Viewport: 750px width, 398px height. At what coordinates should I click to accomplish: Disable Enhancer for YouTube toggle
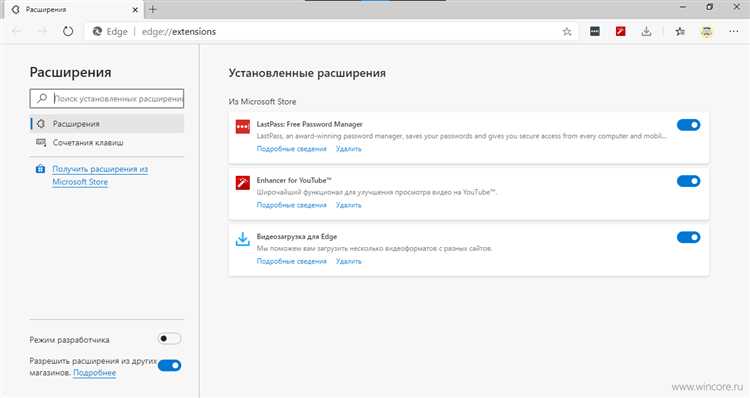688,181
